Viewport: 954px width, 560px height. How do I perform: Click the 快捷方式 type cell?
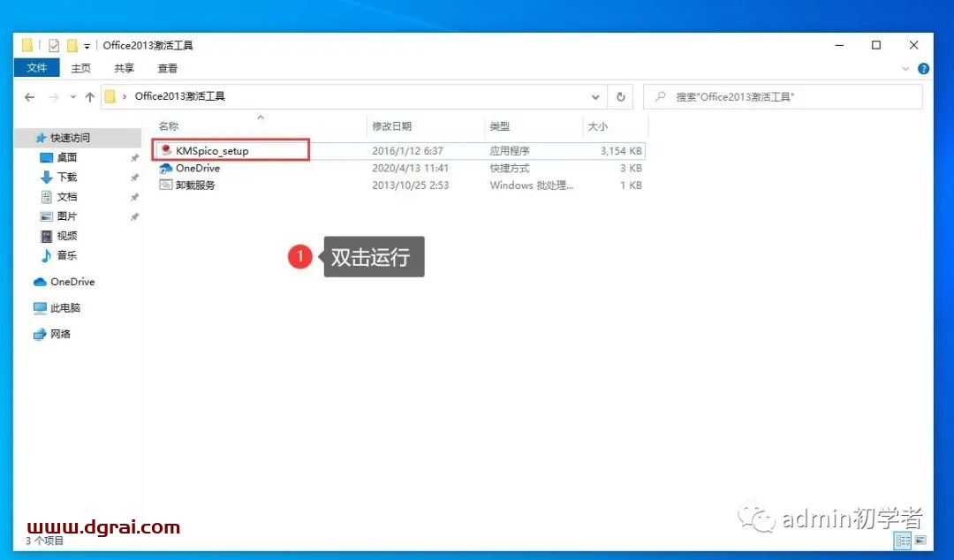[x=510, y=168]
